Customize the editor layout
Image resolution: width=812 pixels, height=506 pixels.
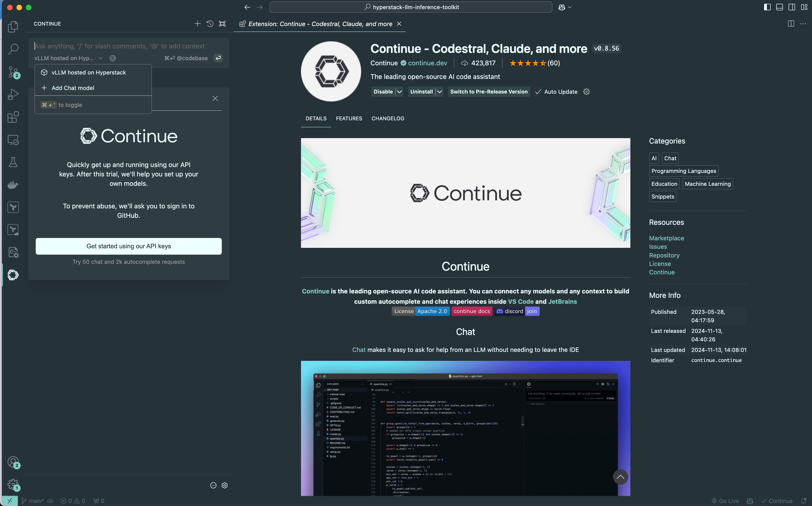coord(804,7)
